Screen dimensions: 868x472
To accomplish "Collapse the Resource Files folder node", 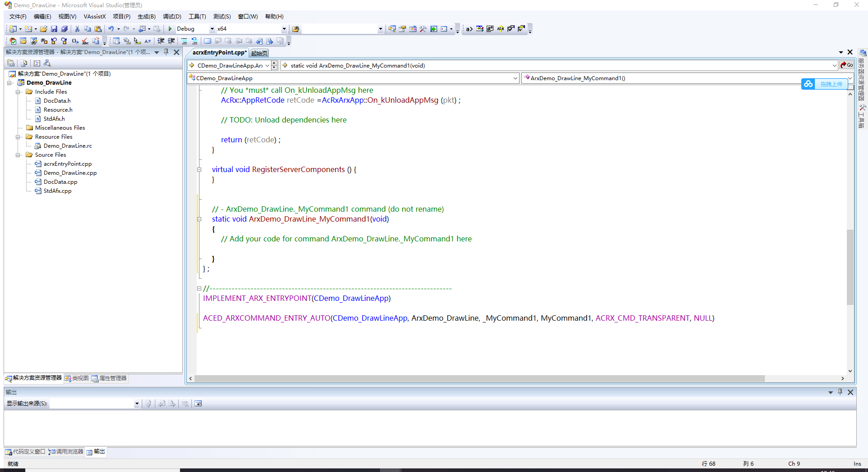I will click(18, 137).
